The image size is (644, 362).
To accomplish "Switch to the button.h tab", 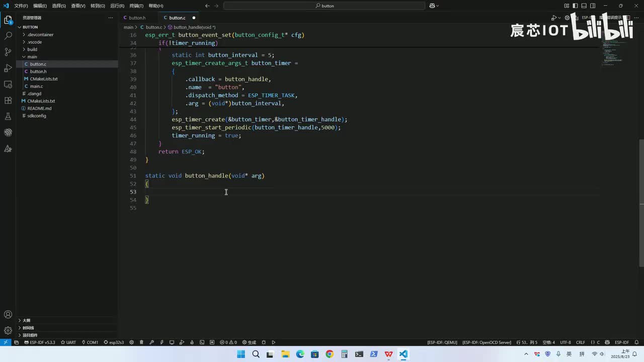I will [136, 18].
